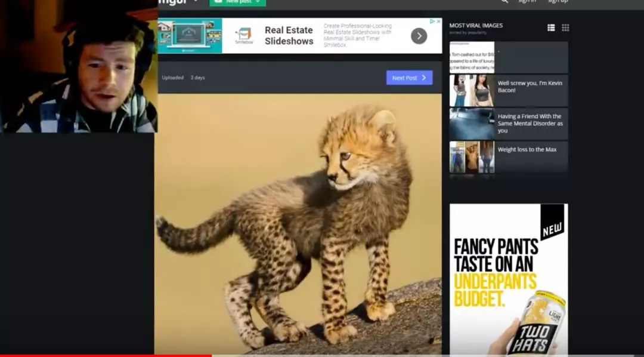This screenshot has height=357, width=644.
Task: Click the Mental Disorder post thumbnail
Action: (472, 124)
